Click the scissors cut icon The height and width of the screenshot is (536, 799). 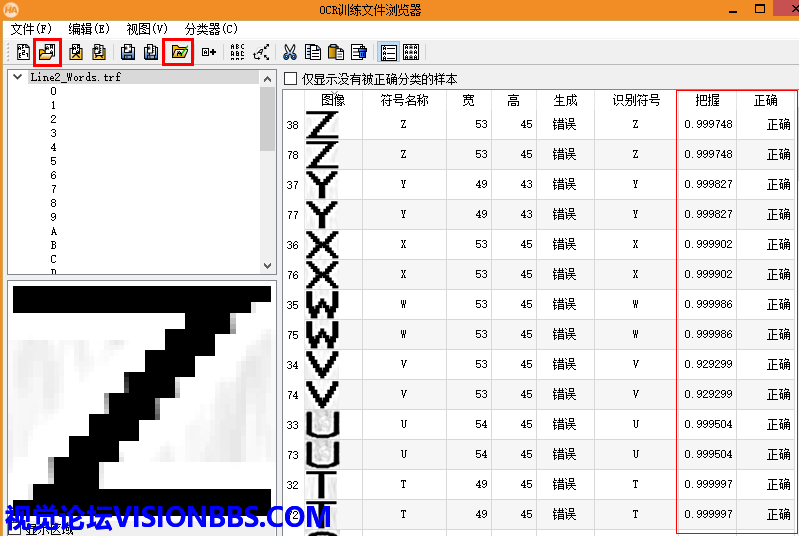pos(289,52)
